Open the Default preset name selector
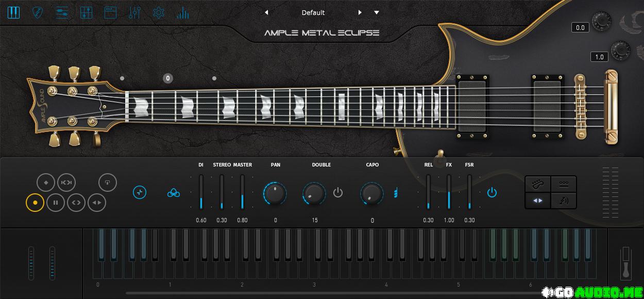 pos(313,12)
